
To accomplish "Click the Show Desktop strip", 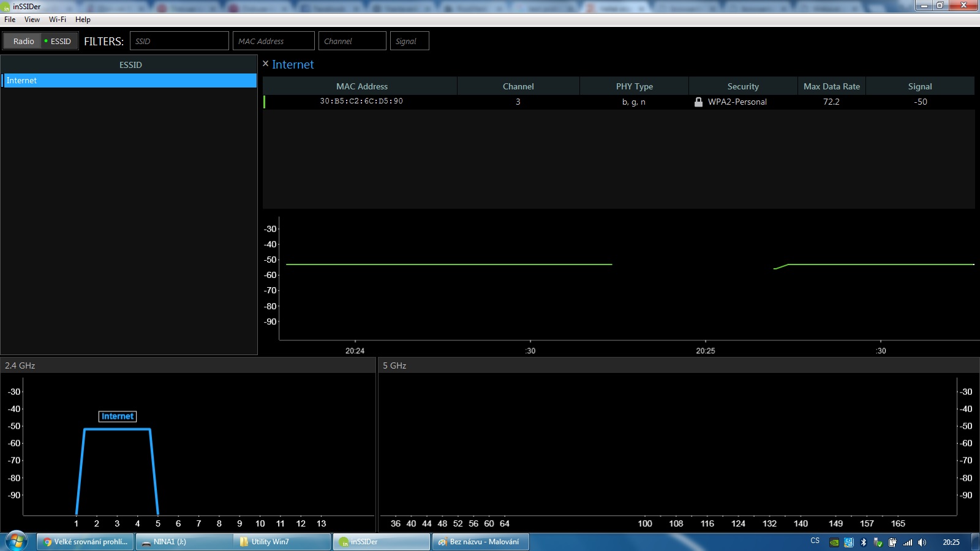I will (976, 542).
